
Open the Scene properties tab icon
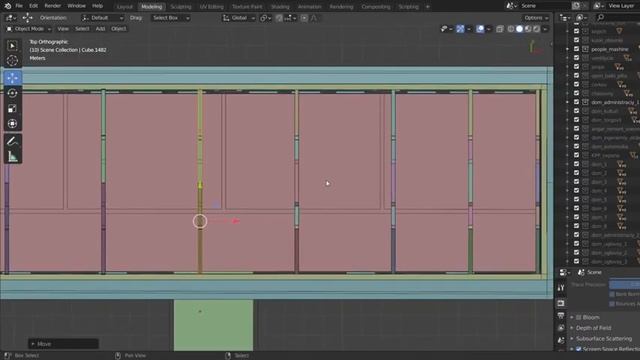pos(561,340)
